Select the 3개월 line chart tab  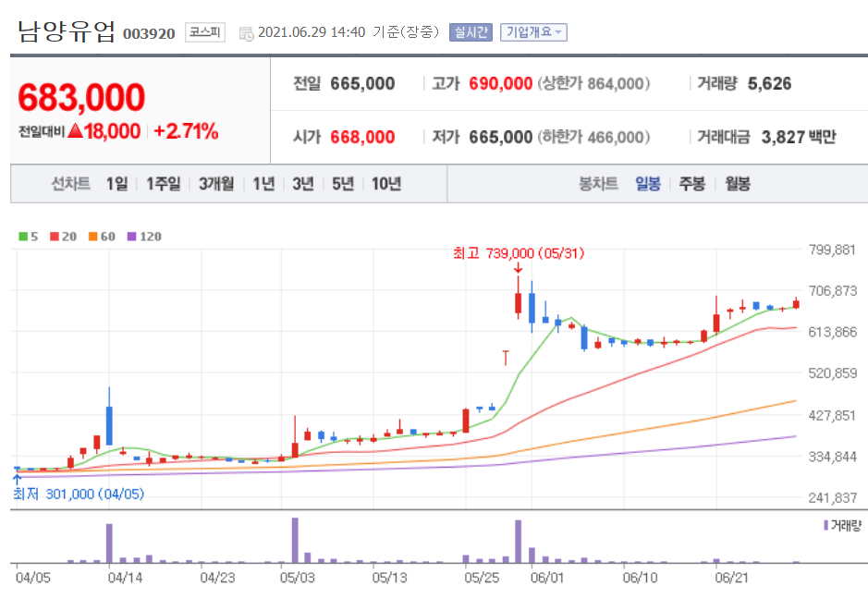(216, 183)
